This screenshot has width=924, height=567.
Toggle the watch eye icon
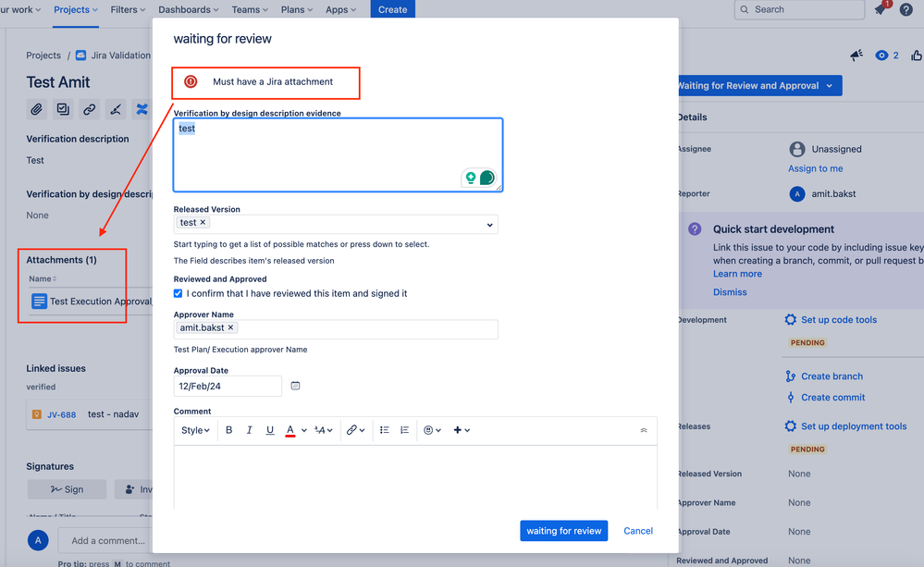click(881, 55)
